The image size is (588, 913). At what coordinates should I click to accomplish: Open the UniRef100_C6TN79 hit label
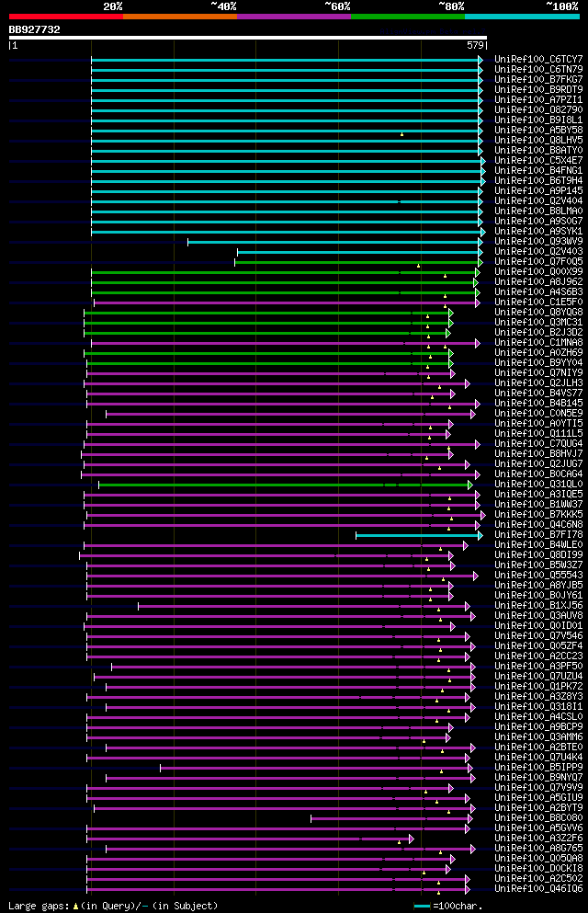click(538, 69)
